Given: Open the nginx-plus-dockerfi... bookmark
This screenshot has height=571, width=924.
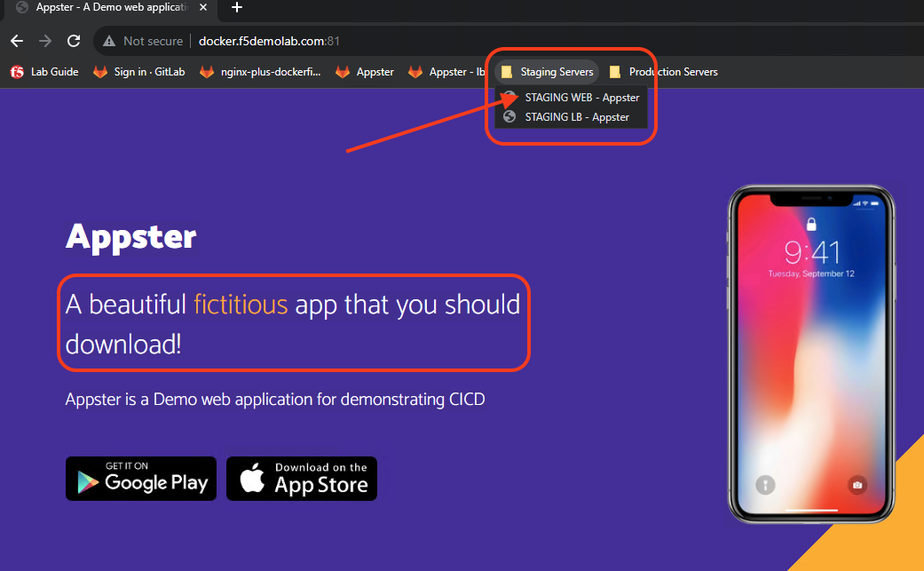Looking at the screenshot, I should pyautogui.click(x=260, y=72).
